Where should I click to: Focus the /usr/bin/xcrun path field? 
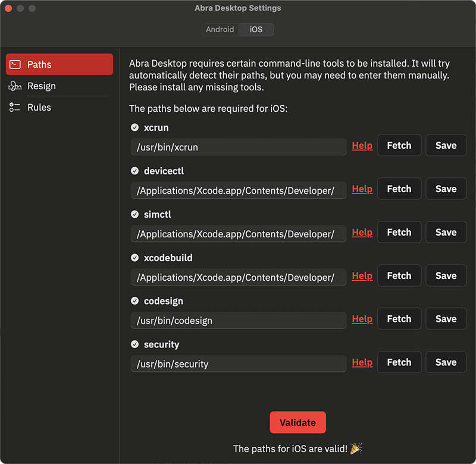(x=239, y=147)
